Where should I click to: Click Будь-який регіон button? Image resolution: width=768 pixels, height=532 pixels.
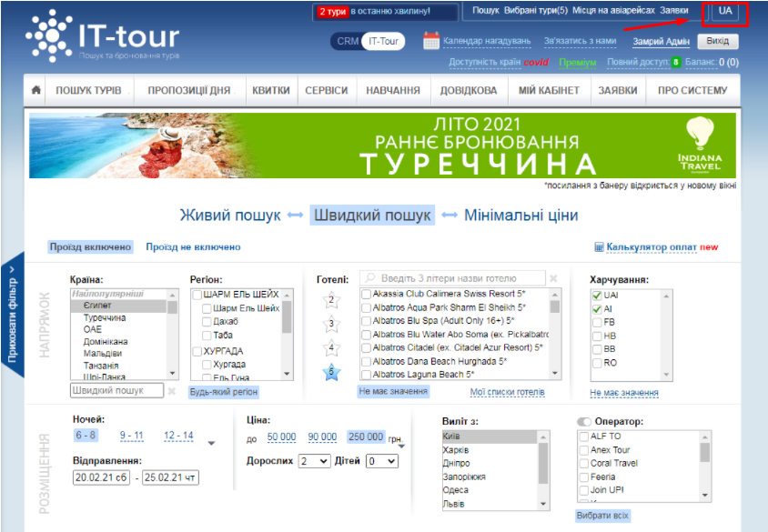coord(223,392)
